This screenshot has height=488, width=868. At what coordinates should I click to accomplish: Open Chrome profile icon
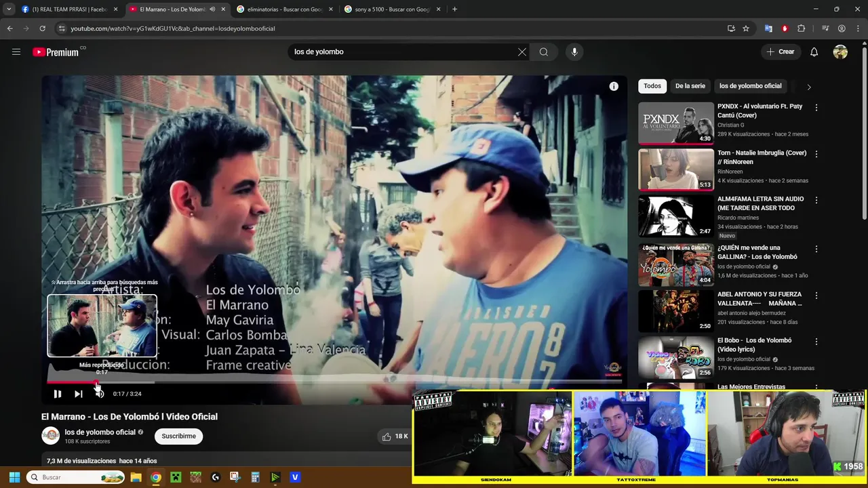click(x=842, y=28)
